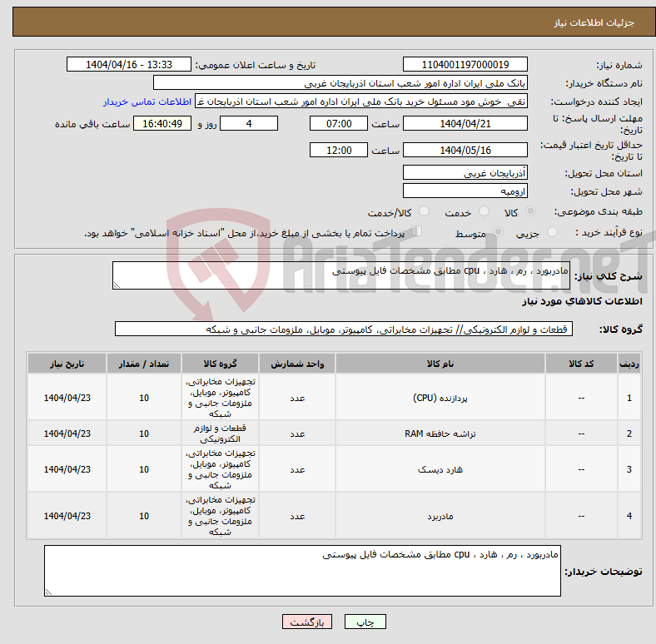
Task: Click the CPU row quantity 10
Action: (144, 398)
